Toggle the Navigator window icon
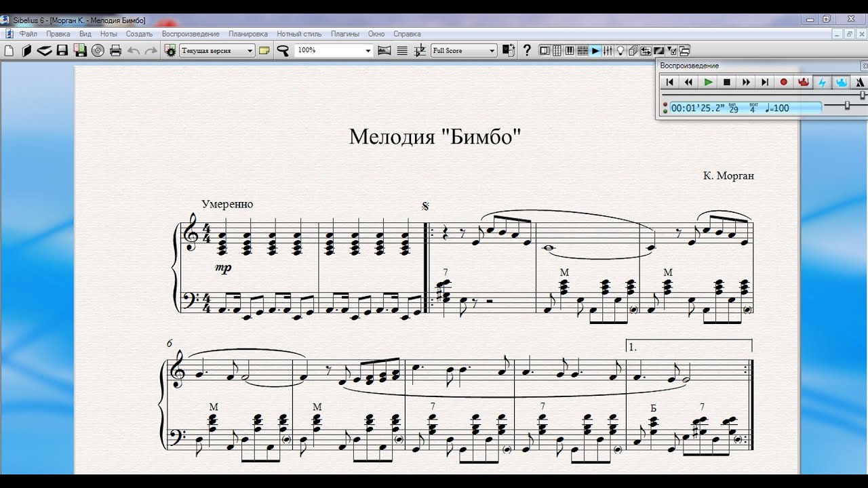The width and height of the screenshot is (868, 488). [x=545, y=50]
